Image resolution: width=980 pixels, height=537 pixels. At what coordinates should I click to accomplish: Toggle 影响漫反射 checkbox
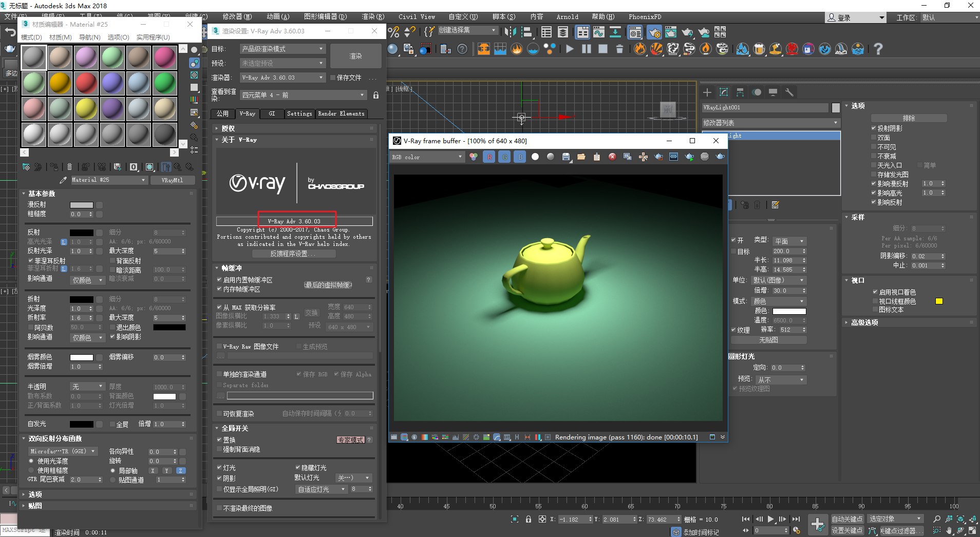click(x=874, y=184)
